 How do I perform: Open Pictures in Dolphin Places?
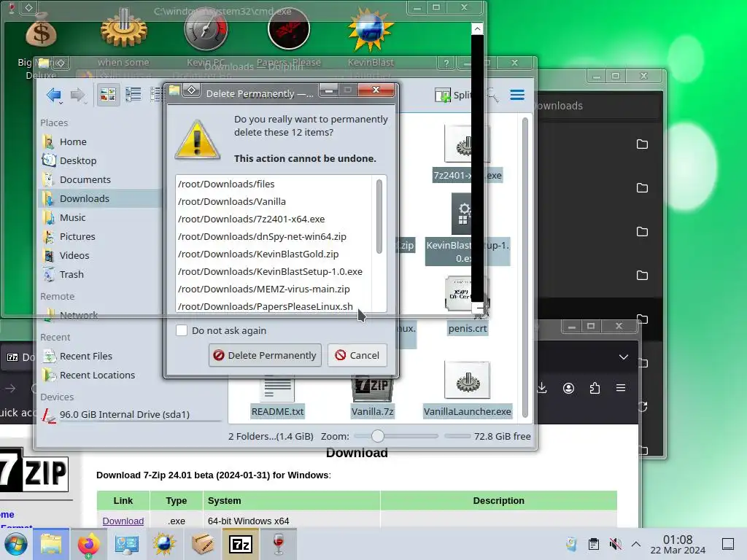[x=77, y=237]
